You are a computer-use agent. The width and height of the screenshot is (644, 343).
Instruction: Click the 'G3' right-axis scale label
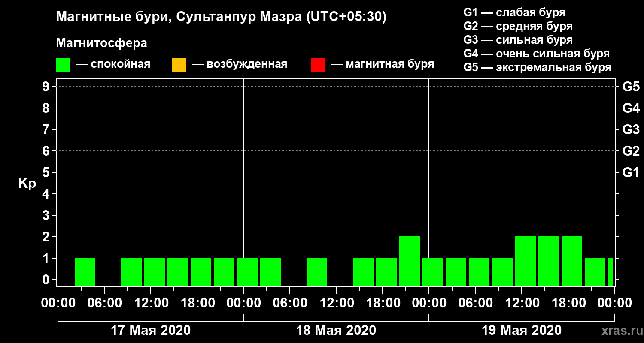click(x=631, y=129)
